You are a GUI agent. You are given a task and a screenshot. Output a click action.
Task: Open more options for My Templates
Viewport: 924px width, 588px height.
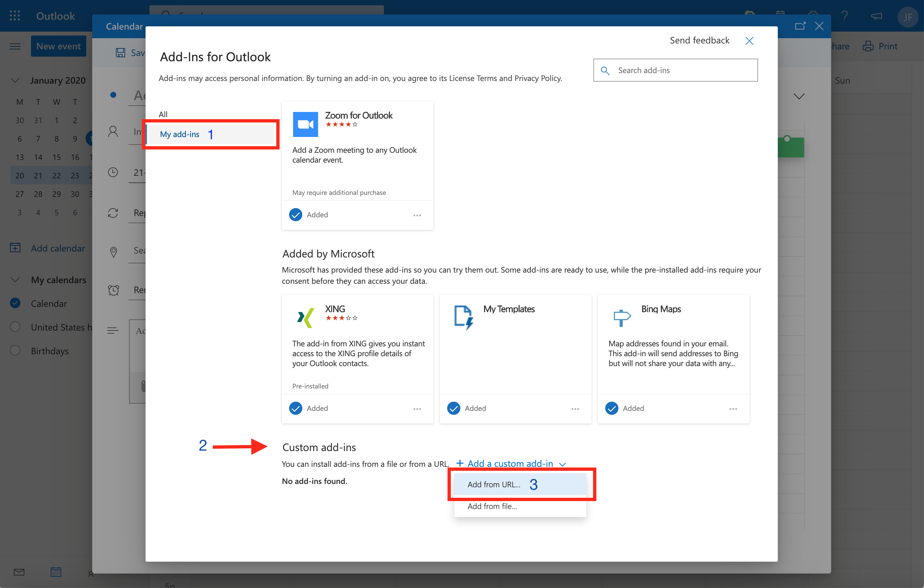(575, 409)
